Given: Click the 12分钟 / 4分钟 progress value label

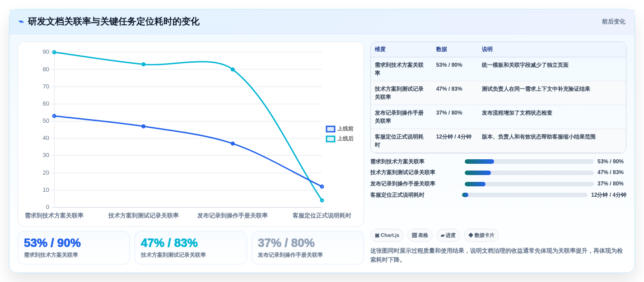Looking at the screenshot, I should 609,195.
